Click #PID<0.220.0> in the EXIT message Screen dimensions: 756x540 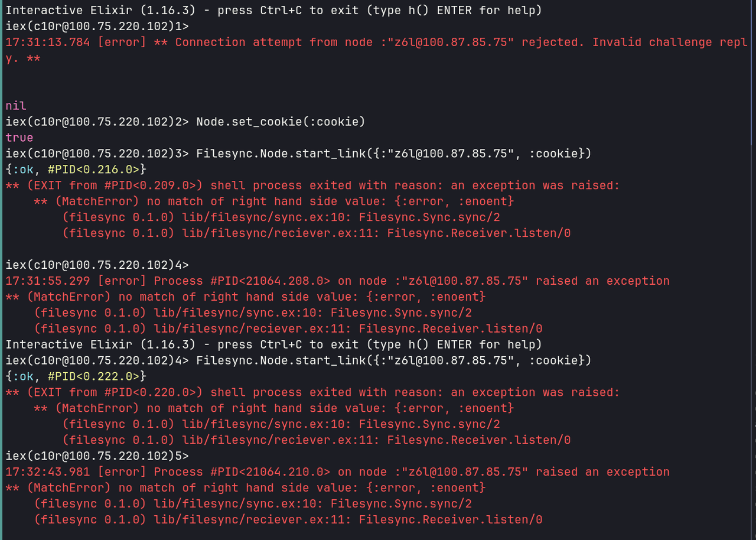tap(152, 392)
